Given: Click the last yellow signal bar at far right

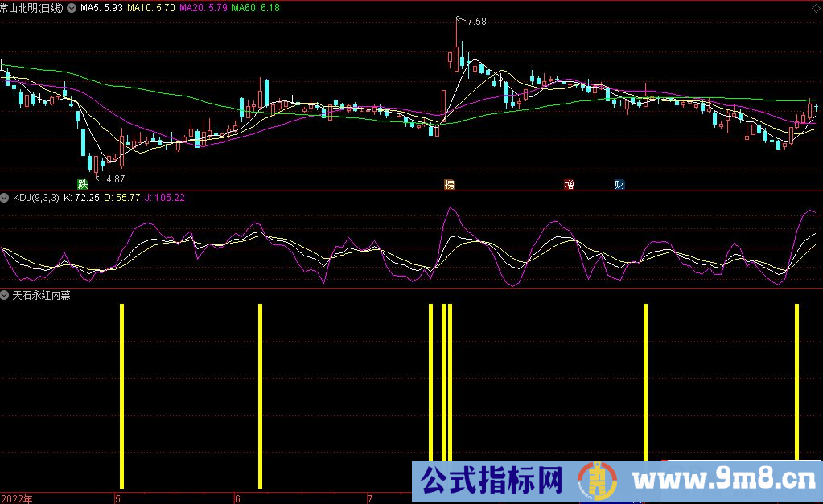Looking at the screenshot, I should (796, 382).
